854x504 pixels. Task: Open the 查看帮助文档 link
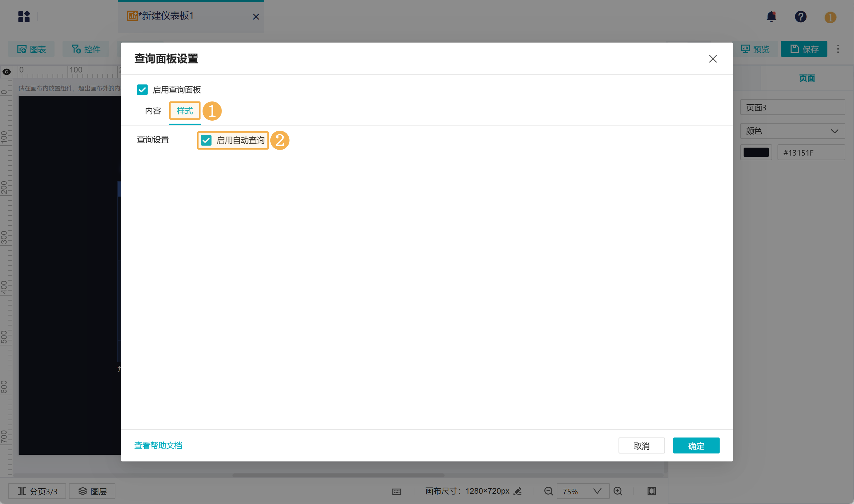coord(158,445)
